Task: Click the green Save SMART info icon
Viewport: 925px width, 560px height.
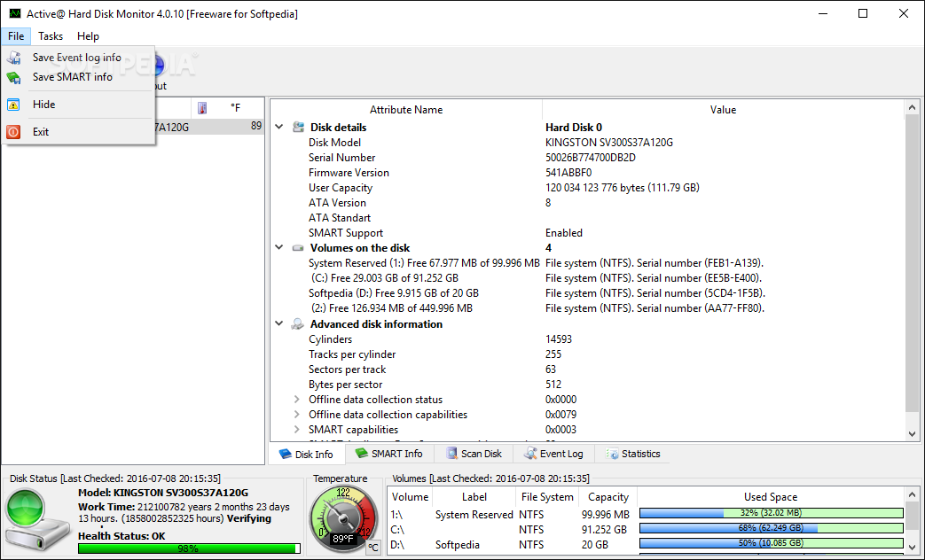Action: 13,77
